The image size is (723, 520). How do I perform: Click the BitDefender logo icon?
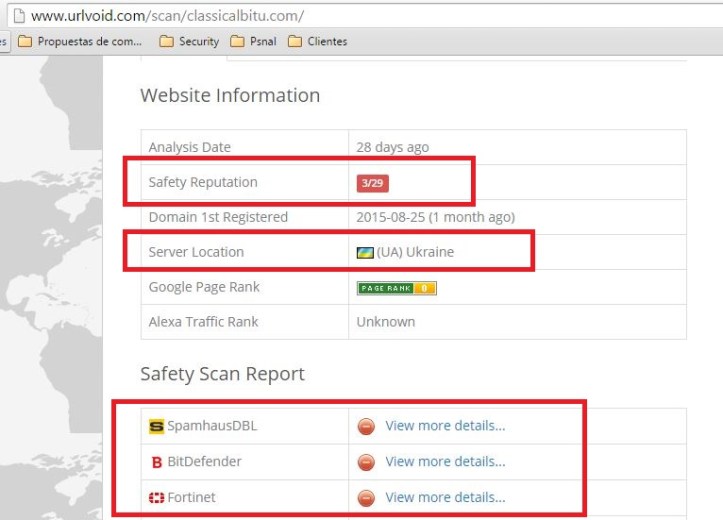156,462
